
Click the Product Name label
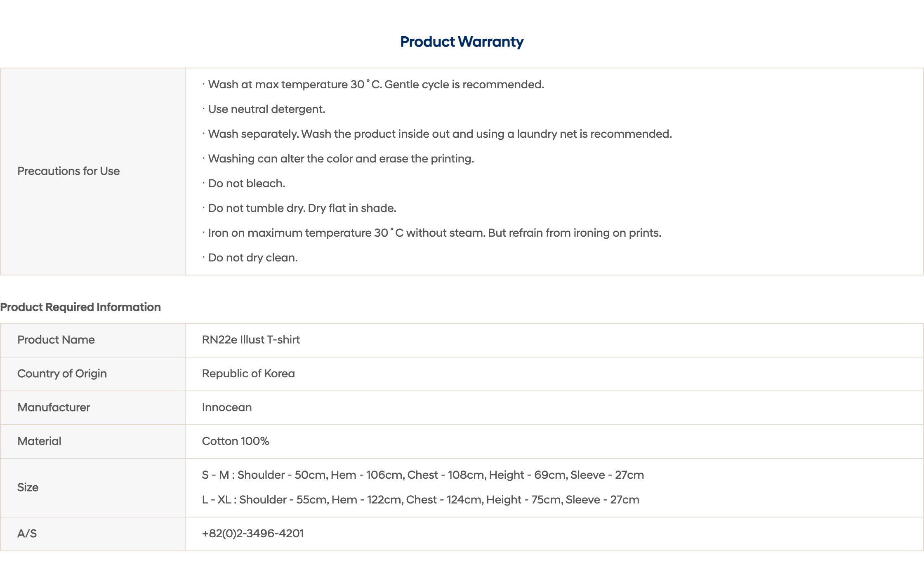pos(56,340)
